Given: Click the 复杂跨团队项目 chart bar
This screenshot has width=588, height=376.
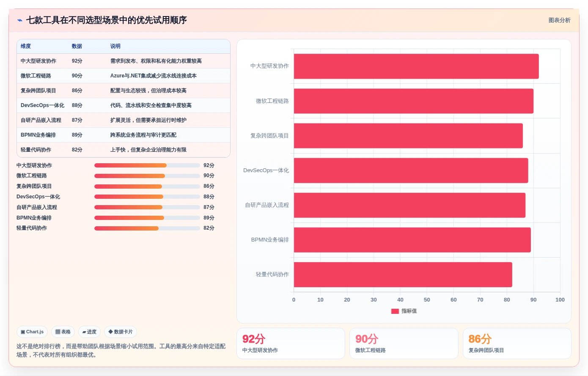Looking at the screenshot, I should point(408,136).
